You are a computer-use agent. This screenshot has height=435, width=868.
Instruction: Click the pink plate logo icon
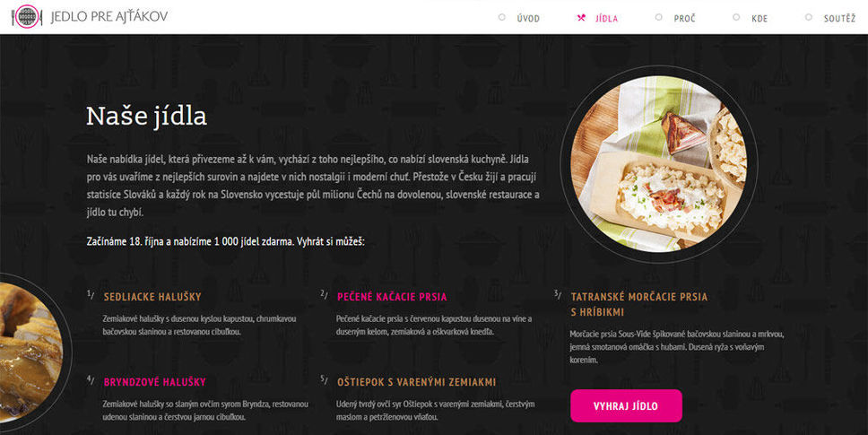pos(27,17)
